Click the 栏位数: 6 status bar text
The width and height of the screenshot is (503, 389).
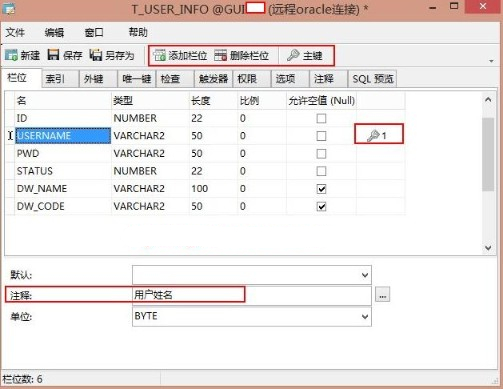tap(23, 379)
